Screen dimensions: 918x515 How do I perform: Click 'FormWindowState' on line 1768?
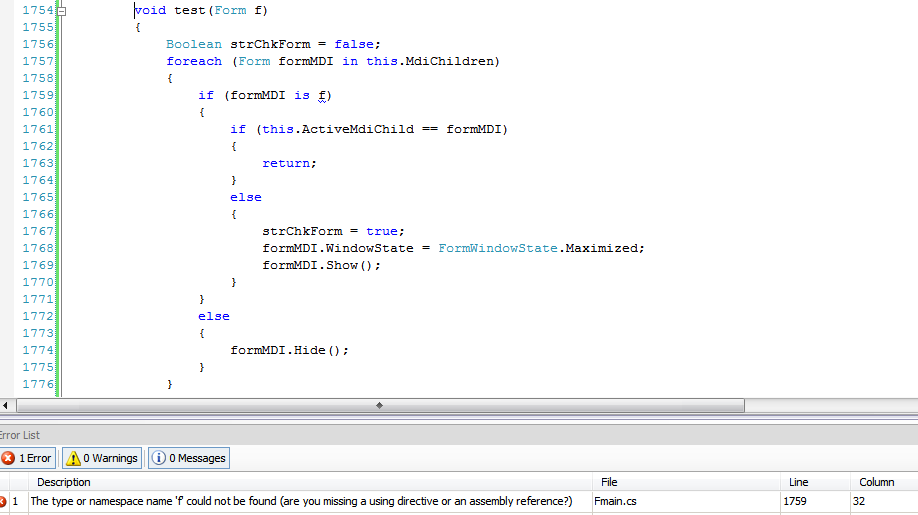(x=498, y=248)
